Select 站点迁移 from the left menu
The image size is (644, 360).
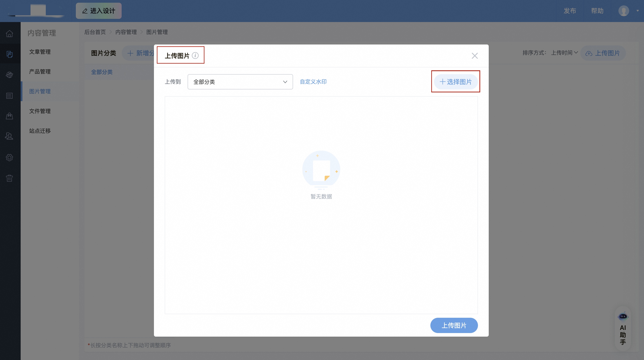point(39,131)
